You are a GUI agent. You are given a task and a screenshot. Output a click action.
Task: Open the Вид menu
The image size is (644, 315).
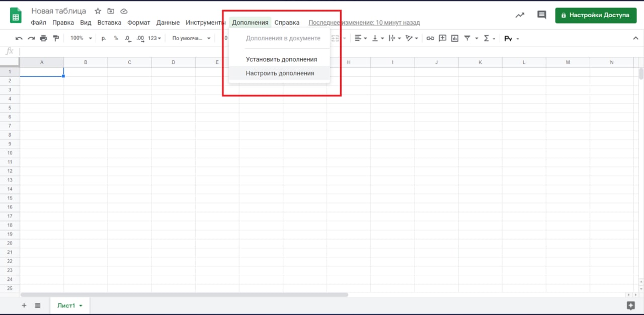pyautogui.click(x=86, y=23)
